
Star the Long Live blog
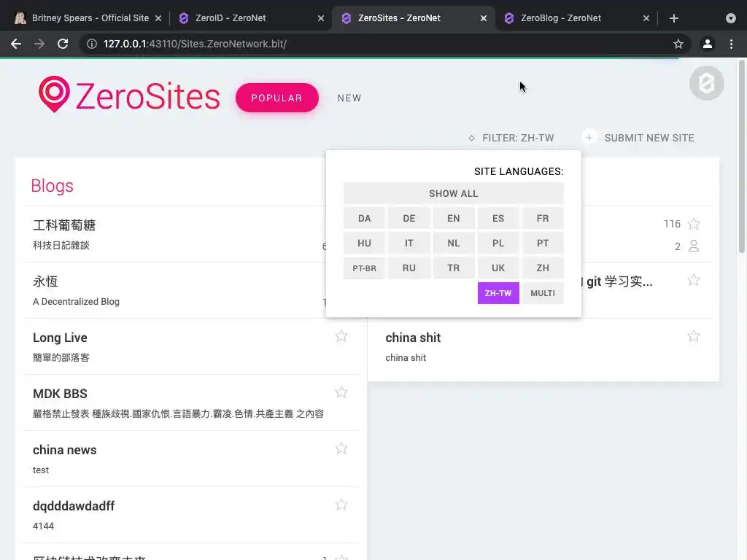[341, 336]
